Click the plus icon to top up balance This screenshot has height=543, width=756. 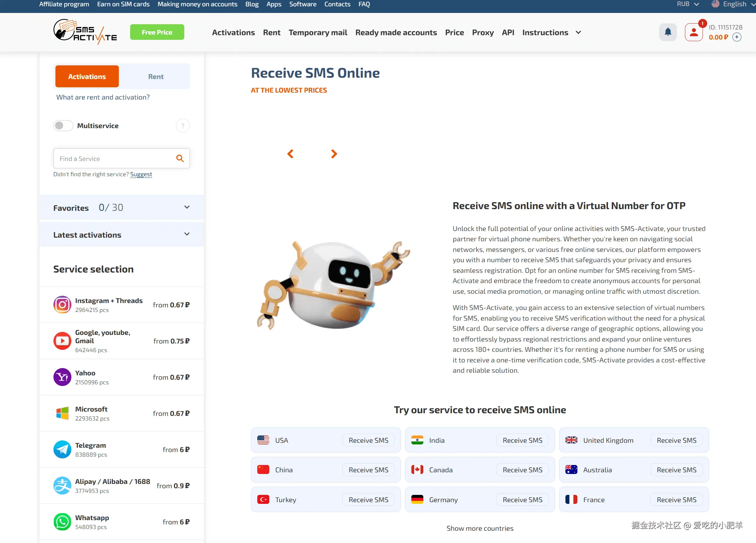pos(737,37)
